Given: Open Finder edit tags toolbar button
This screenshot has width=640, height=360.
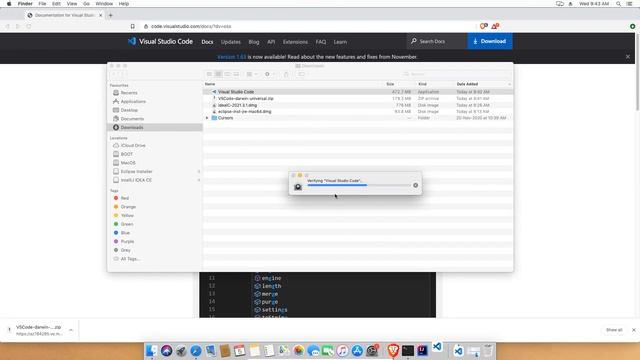Looking at the screenshot, I should [x=302, y=74].
